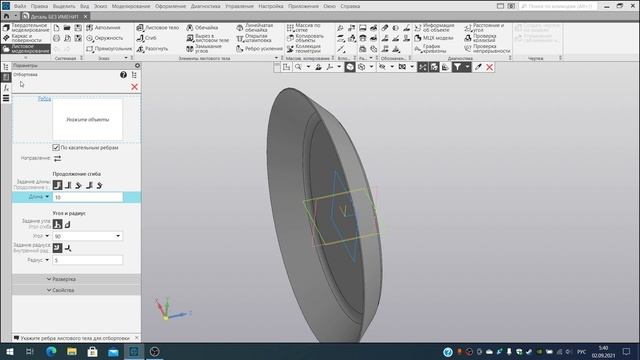The height and width of the screenshot is (360, 640).
Task: Toggle По касательным ребрам checkbox
Action: click(x=56, y=147)
